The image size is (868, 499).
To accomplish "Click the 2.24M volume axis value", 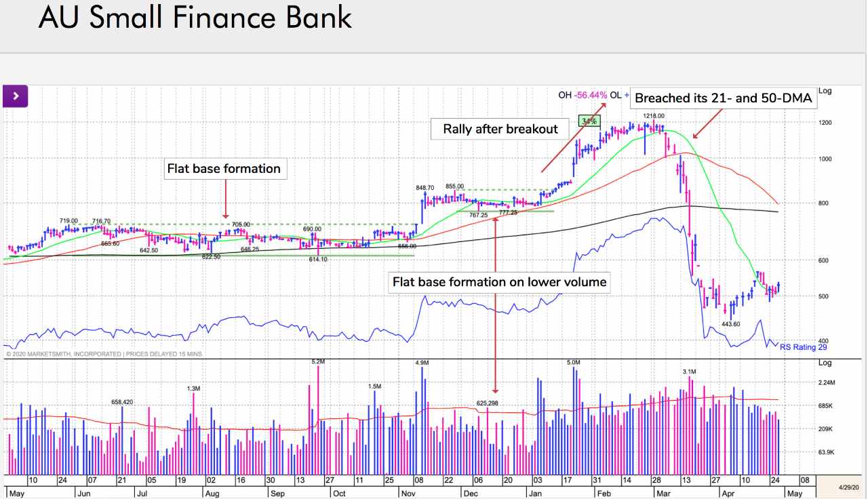I will (x=828, y=383).
